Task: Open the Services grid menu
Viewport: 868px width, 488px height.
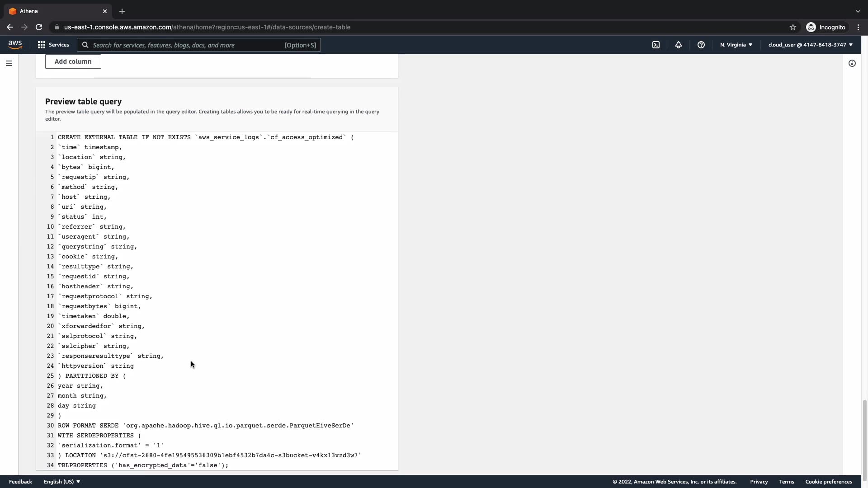Action: [53, 45]
